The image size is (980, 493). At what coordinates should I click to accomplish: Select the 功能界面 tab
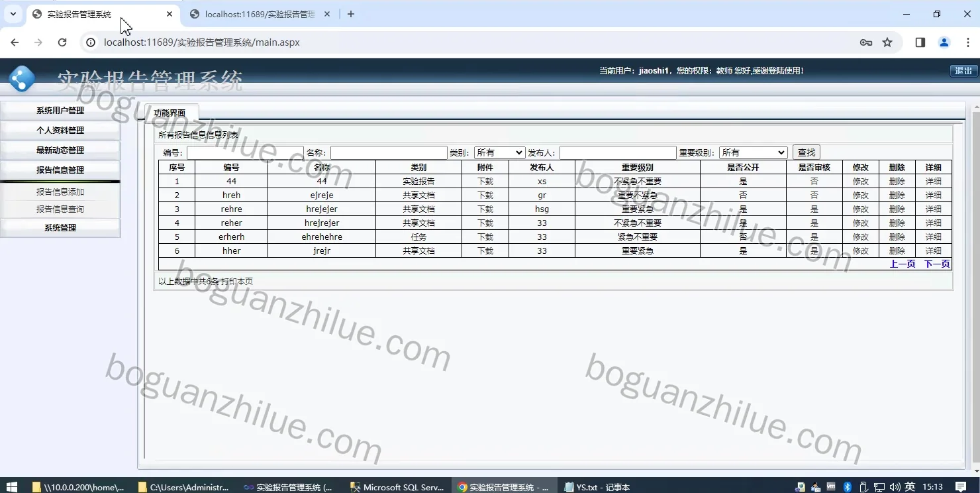[170, 113]
